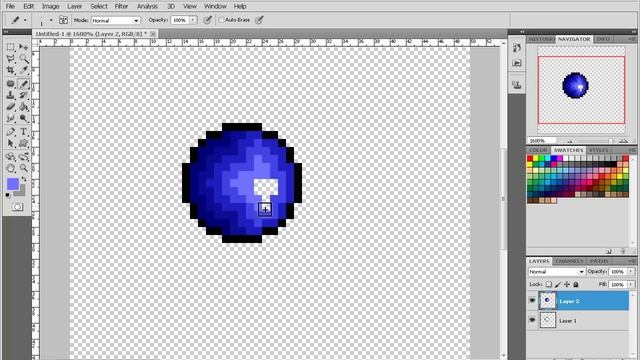Viewport: 640px width, 360px height.
Task: Open the Layers panel menu
Action: (631, 261)
